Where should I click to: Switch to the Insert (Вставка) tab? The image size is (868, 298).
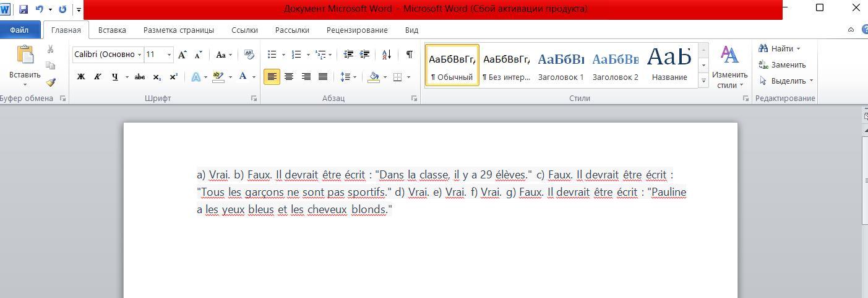pos(112,30)
